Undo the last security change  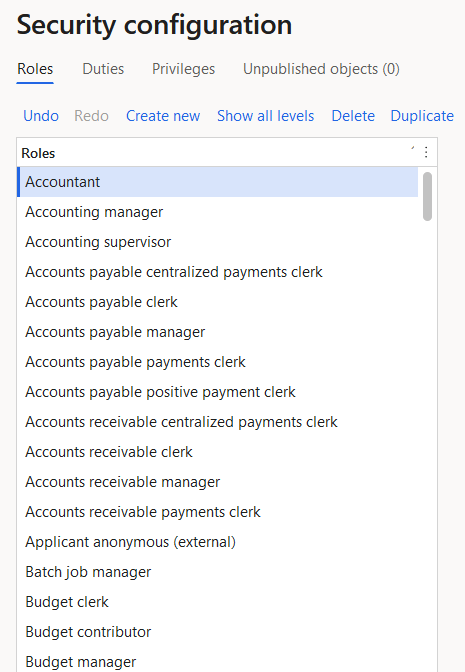[x=41, y=116]
